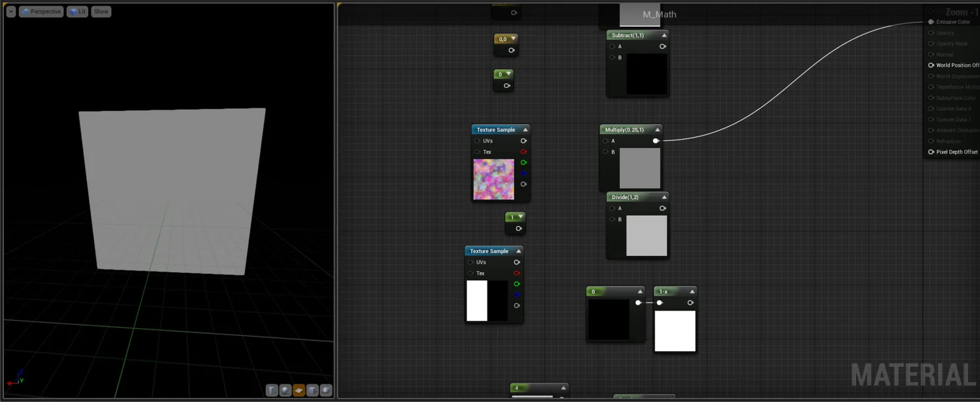The height and width of the screenshot is (402, 980).
Task: Click the World Position Offset pin
Action: (x=932, y=65)
